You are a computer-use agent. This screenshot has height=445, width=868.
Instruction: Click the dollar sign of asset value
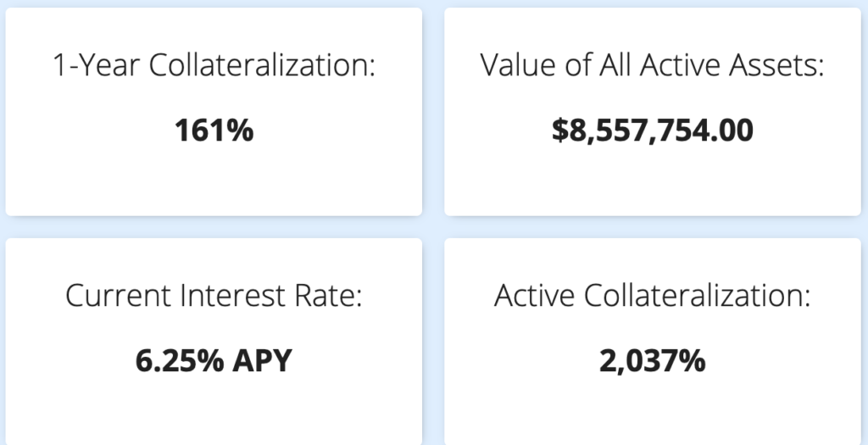pyautogui.click(x=559, y=131)
